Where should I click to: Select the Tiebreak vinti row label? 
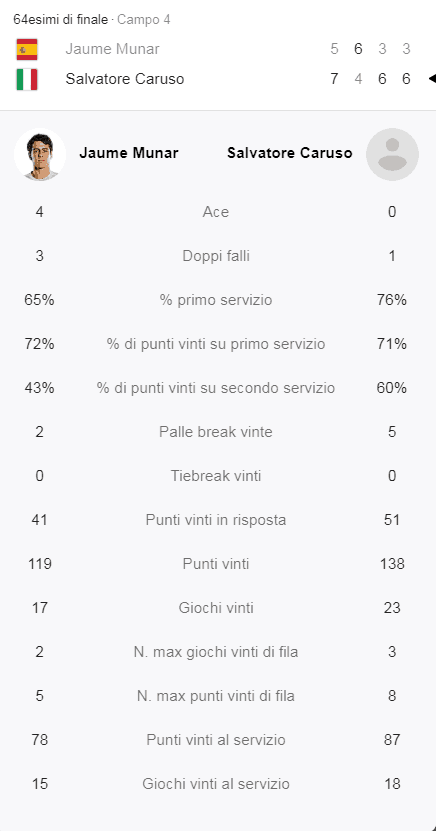pyautogui.click(x=216, y=476)
